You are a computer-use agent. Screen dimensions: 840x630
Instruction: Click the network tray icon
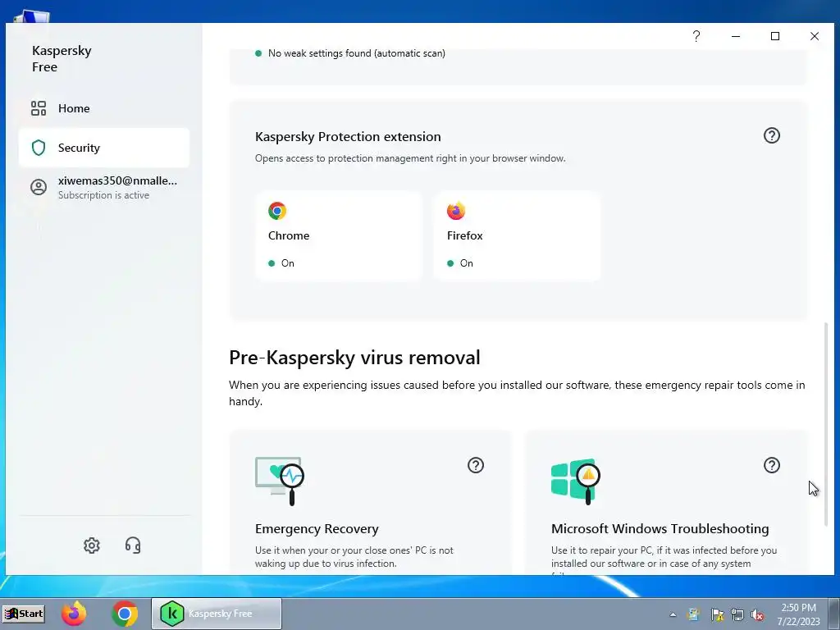click(x=737, y=614)
